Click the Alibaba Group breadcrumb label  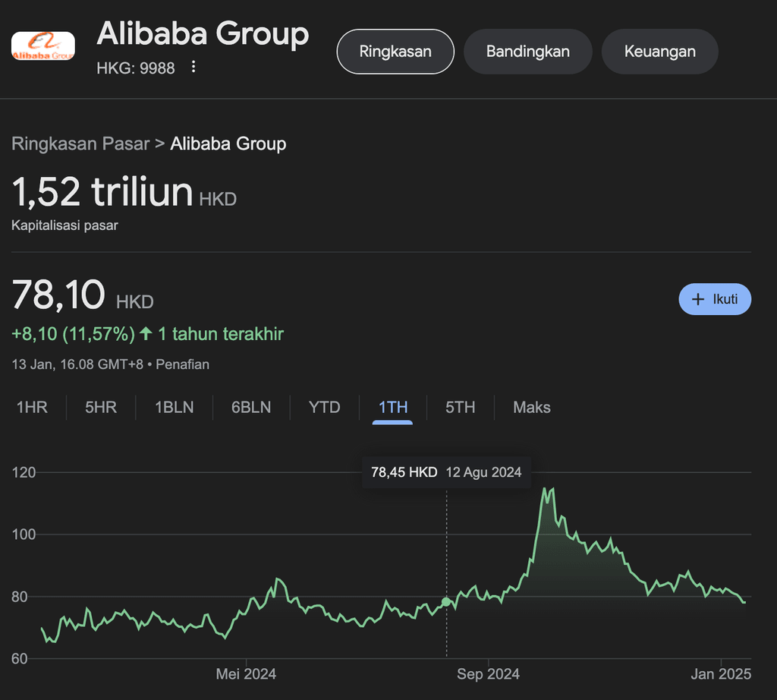[x=228, y=143]
